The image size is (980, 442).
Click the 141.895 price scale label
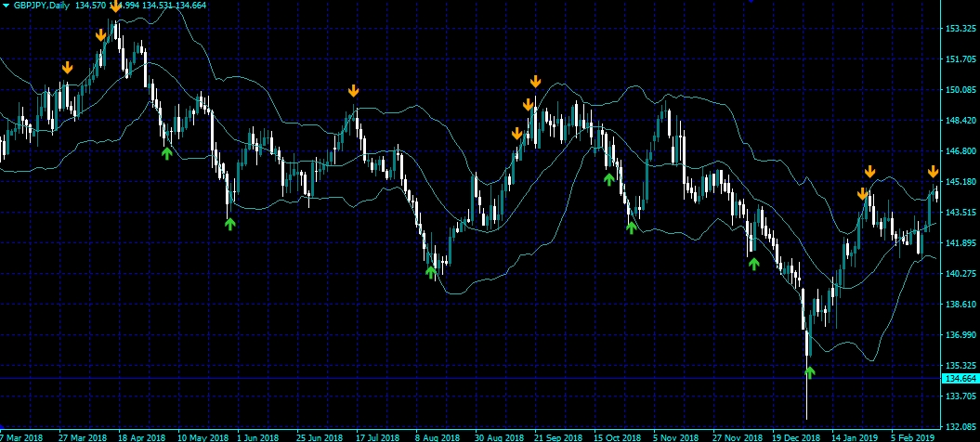960,243
